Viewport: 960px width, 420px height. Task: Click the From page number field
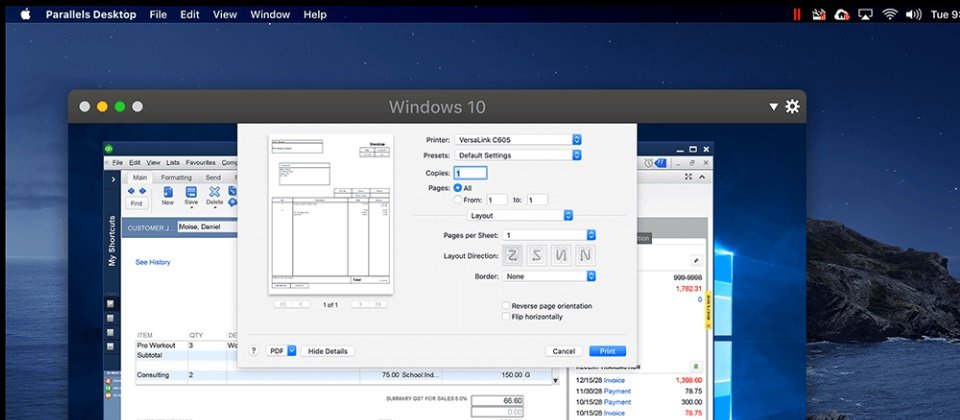tap(497, 200)
